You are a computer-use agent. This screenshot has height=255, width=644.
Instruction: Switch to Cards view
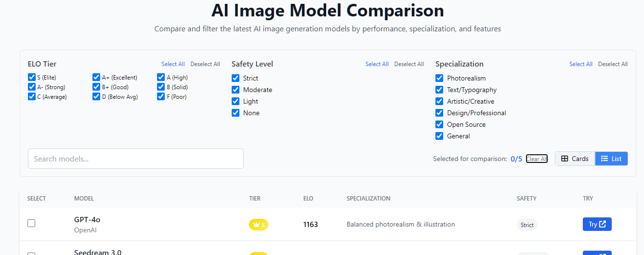click(x=575, y=159)
